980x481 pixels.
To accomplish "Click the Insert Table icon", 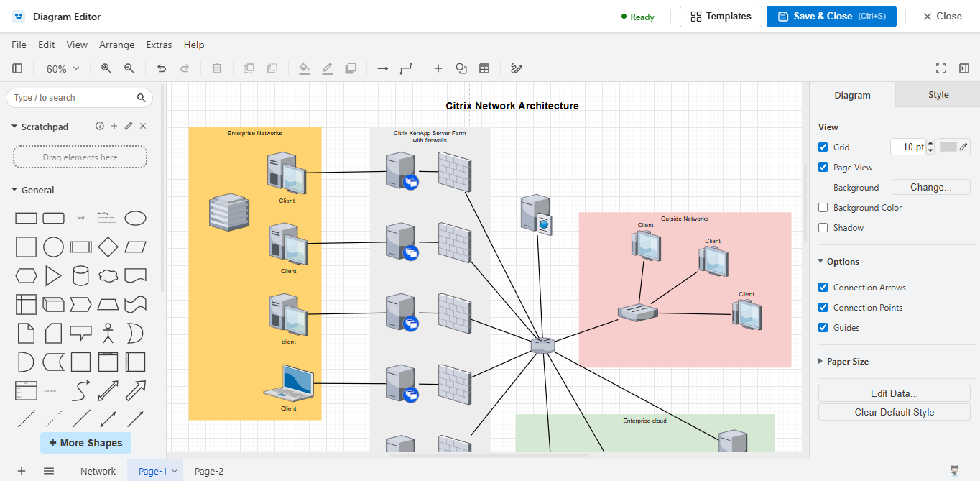I will click(x=484, y=68).
